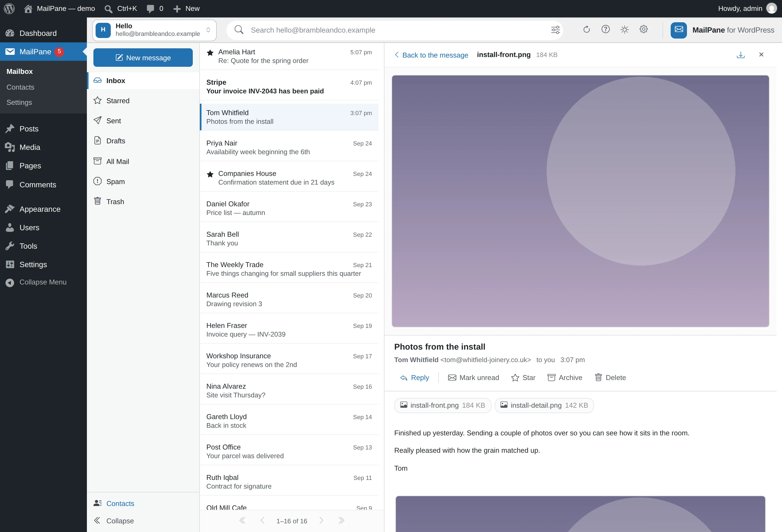
Task: Open the Howdy, admin account menu
Action: point(747,8)
